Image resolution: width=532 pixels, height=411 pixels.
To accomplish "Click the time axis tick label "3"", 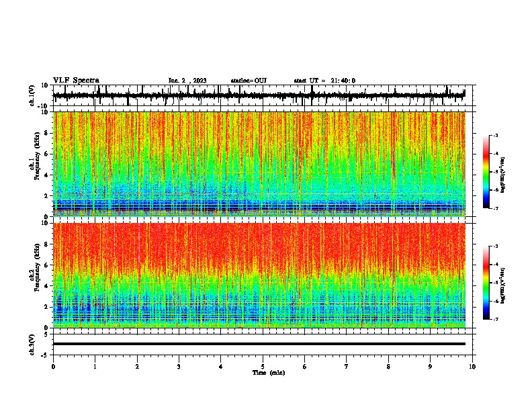I will [179, 367].
